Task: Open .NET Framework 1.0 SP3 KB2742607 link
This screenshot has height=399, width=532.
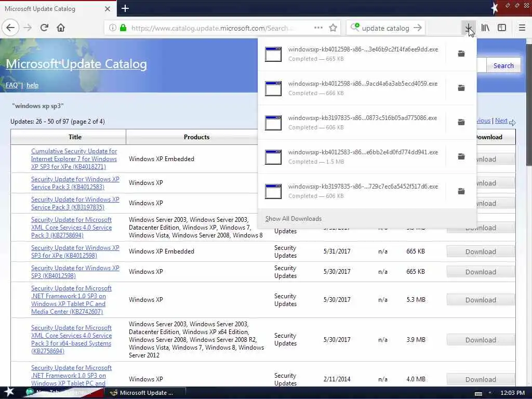Action: (71, 300)
